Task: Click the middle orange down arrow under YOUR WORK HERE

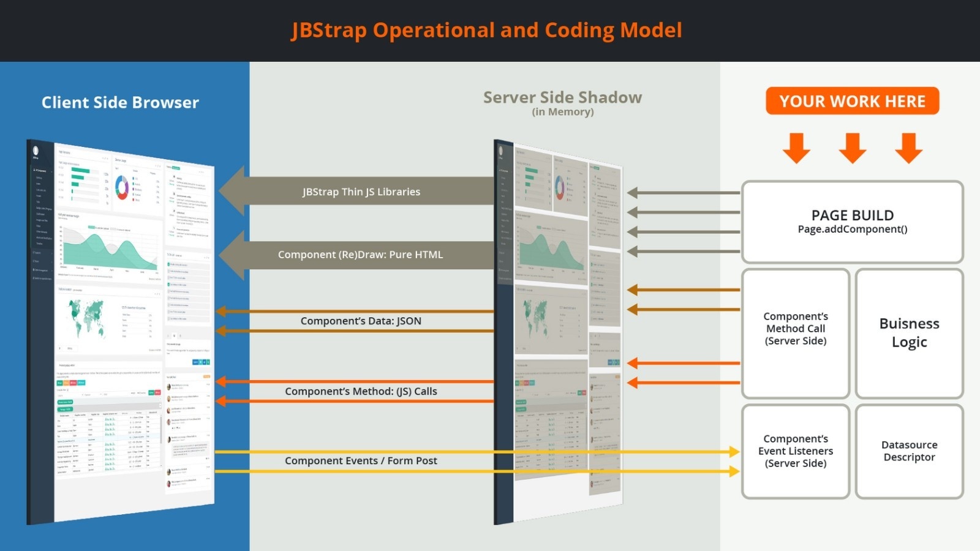Action: tap(852, 148)
